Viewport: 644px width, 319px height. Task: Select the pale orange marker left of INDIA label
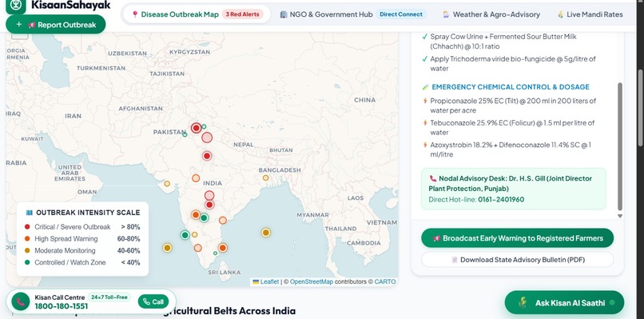tap(196, 178)
